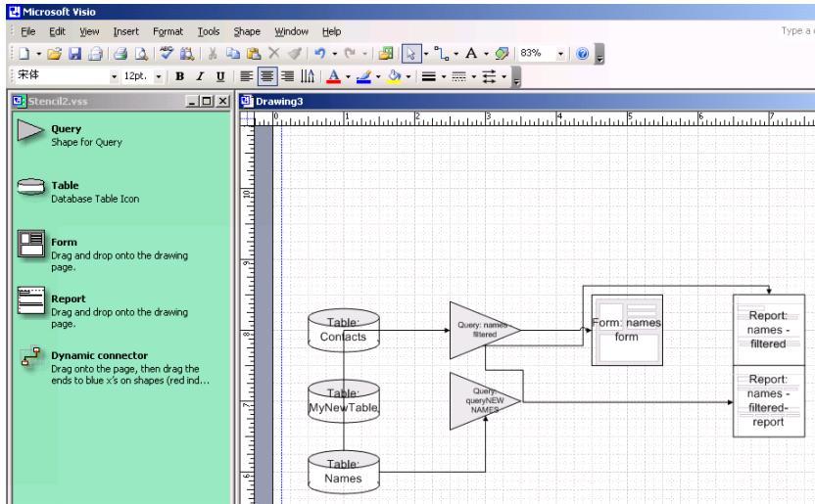815x504 pixels.
Task: Expand the line weight dropdown arrow
Action: pyautogui.click(x=444, y=76)
